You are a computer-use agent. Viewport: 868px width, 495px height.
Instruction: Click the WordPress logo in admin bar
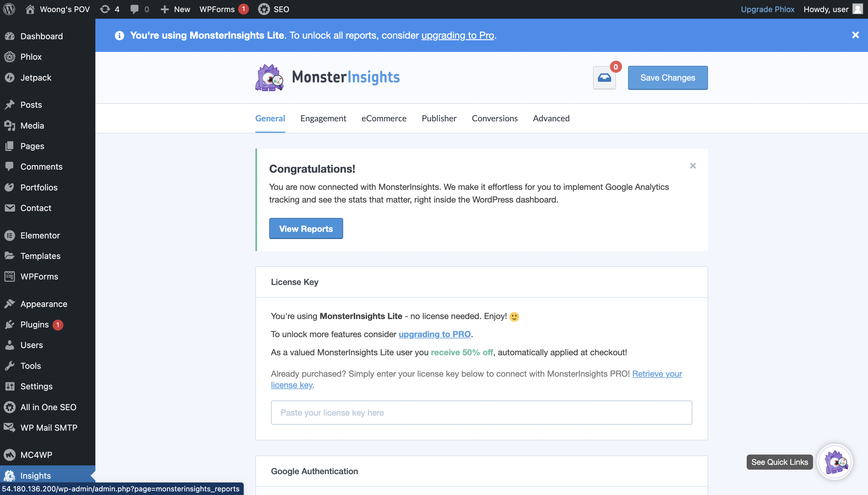(9, 9)
